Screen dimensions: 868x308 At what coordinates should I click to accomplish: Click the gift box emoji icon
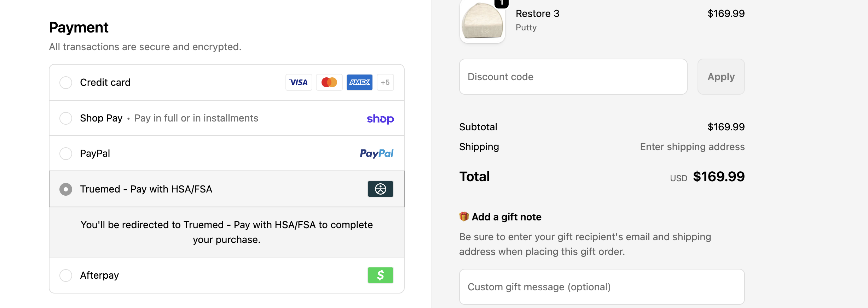[x=464, y=217]
